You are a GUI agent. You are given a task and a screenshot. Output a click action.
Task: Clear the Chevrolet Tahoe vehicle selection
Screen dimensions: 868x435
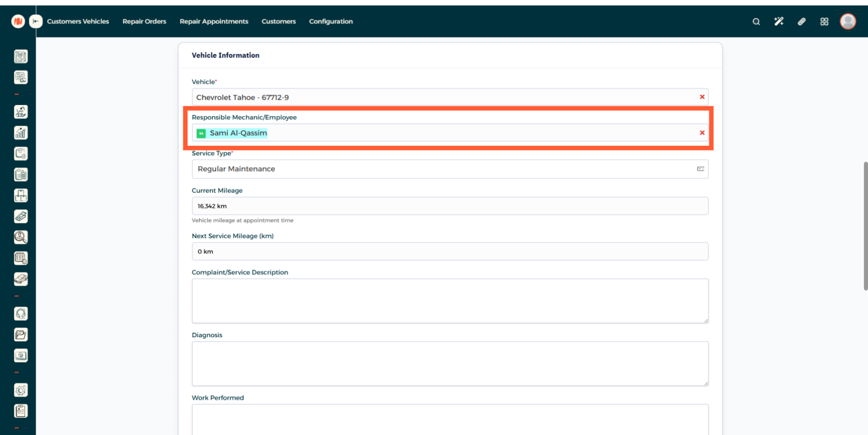pos(702,97)
